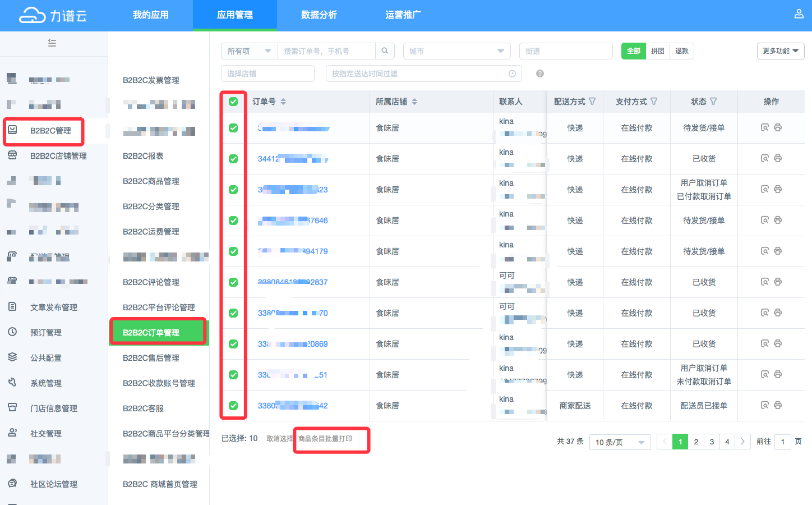Click the 街道 input field
The height and width of the screenshot is (505, 812).
(566, 51)
